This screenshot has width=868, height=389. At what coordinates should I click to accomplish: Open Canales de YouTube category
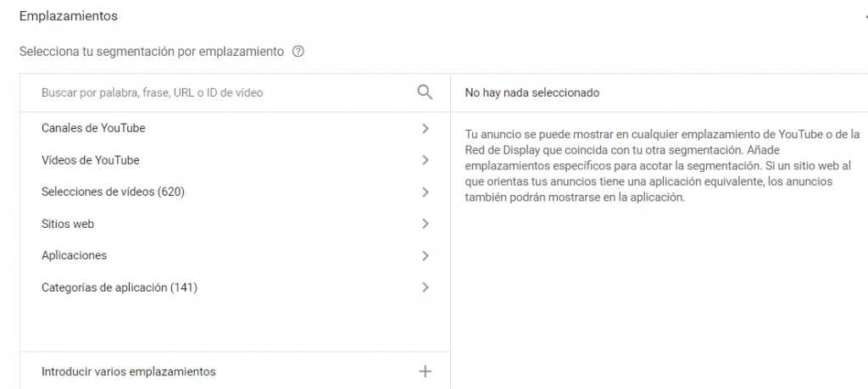[236, 128]
